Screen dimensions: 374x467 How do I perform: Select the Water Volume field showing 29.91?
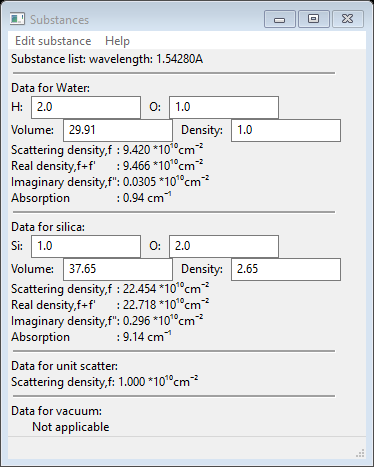[x=118, y=130]
